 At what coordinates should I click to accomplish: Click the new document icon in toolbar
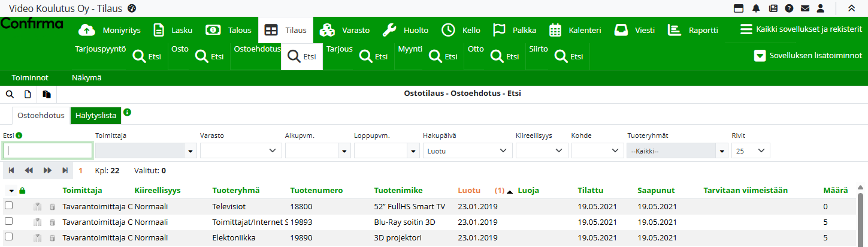point(28,94)
